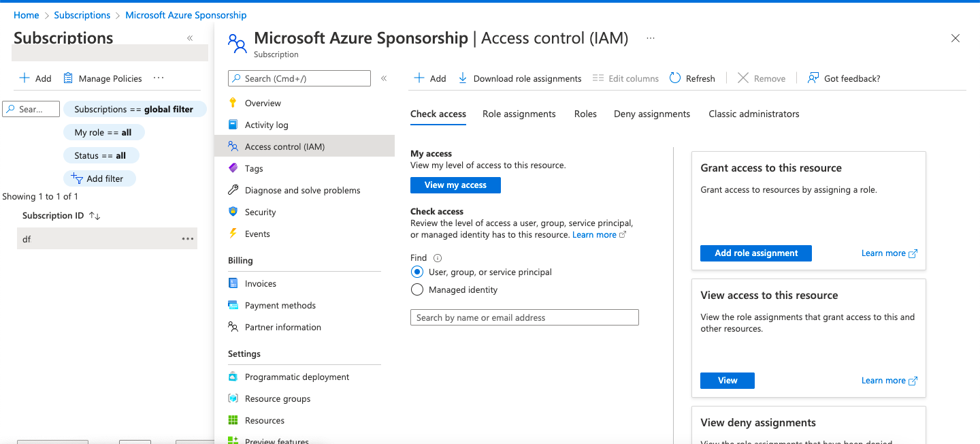Click View button in View access card

(728, 381)
